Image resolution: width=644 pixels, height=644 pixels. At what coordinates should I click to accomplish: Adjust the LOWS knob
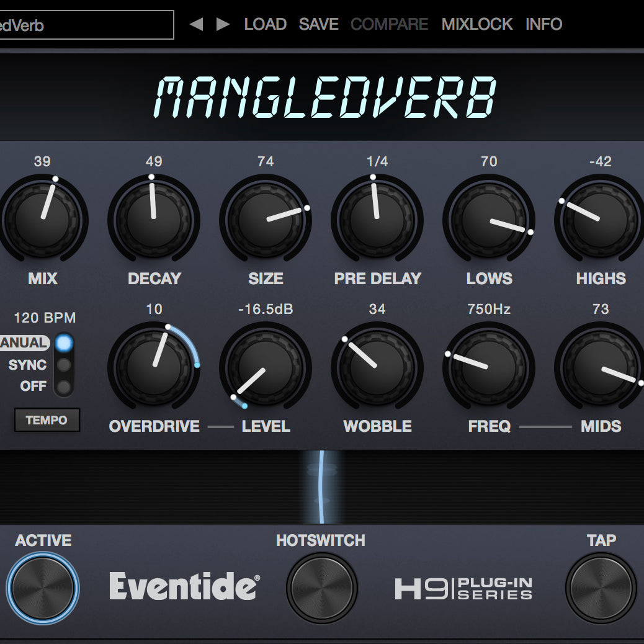click(489, 220)
